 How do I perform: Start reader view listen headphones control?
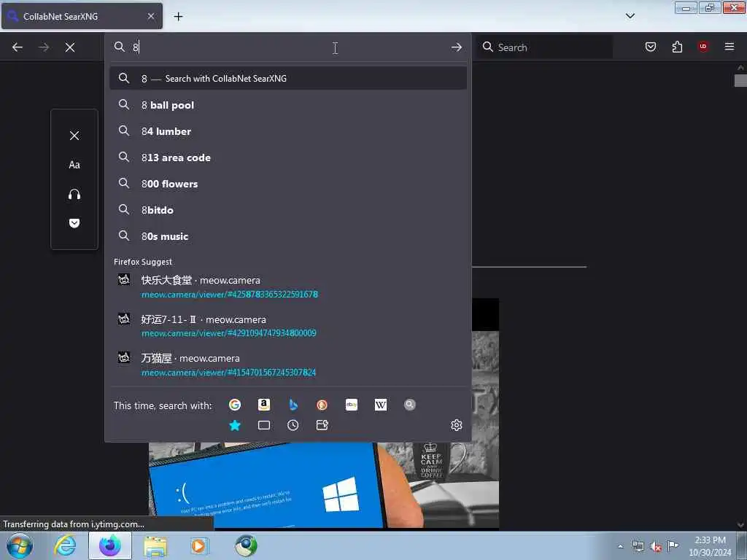point(74,194)
